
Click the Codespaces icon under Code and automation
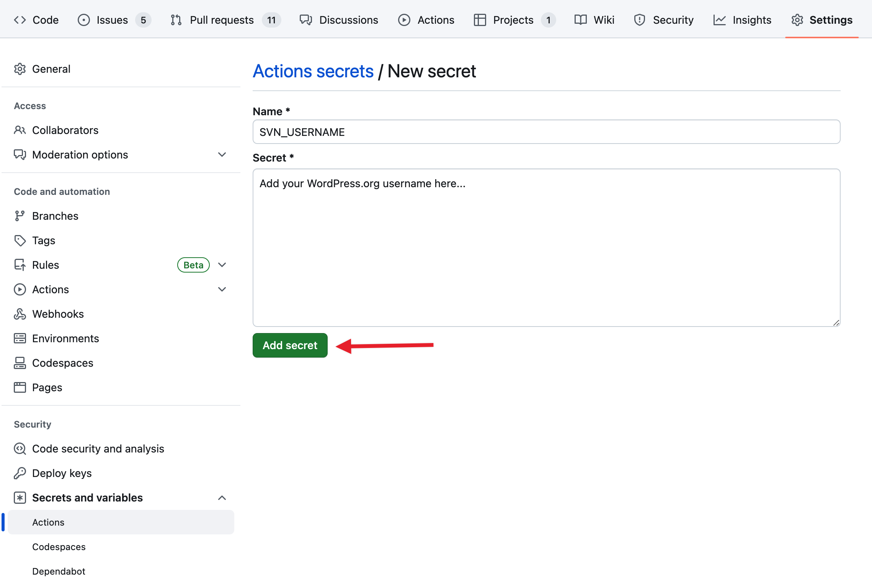(x=20, y=363)
